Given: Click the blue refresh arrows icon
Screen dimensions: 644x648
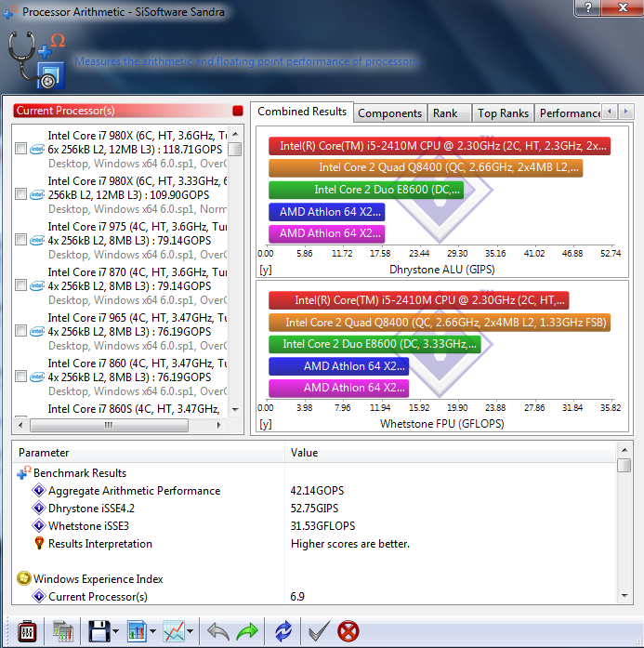Looking at the screenshot, I should [x=283, y=631].
